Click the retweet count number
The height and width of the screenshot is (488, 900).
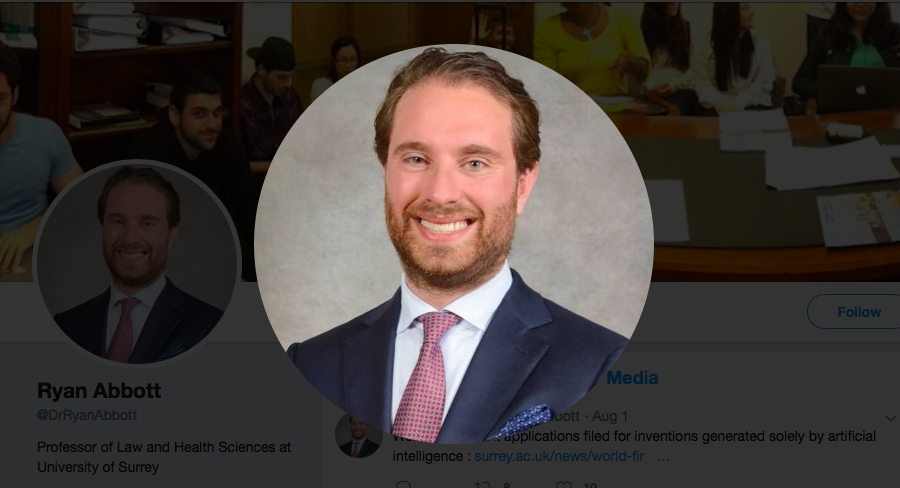point(507,486)
